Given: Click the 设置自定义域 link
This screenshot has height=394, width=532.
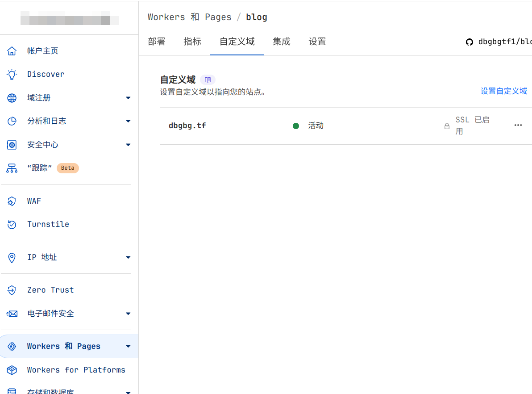Looking at the screenshot, I should (x=503, y=91).
